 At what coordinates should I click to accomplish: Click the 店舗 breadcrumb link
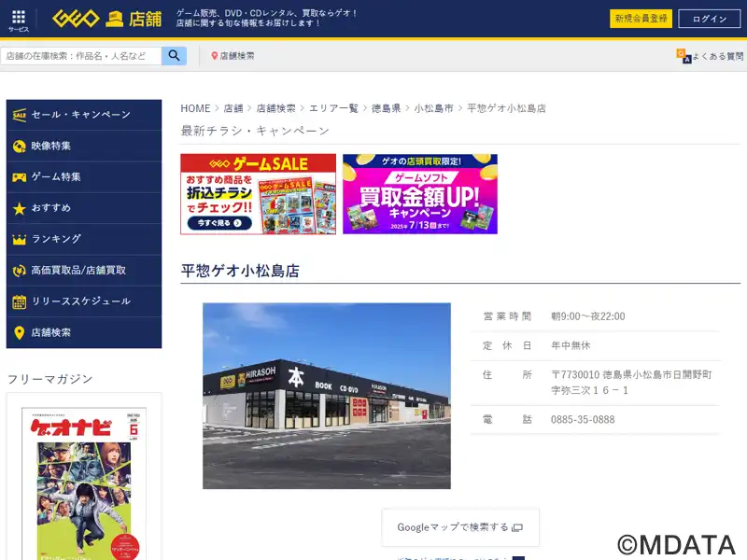coord(233,108)
